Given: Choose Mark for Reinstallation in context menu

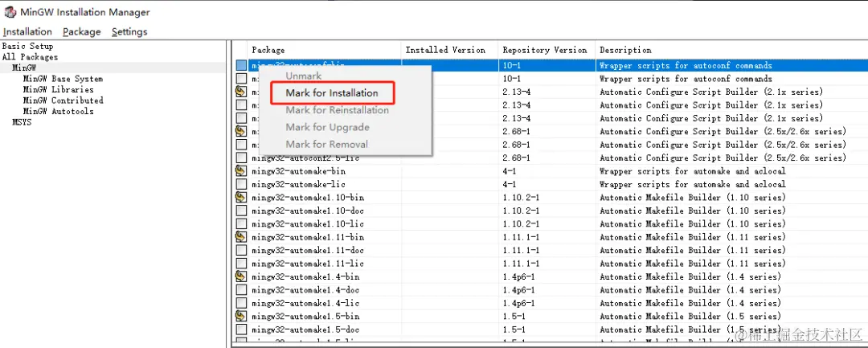Looking at the screenshot, I should coord(337,110).
